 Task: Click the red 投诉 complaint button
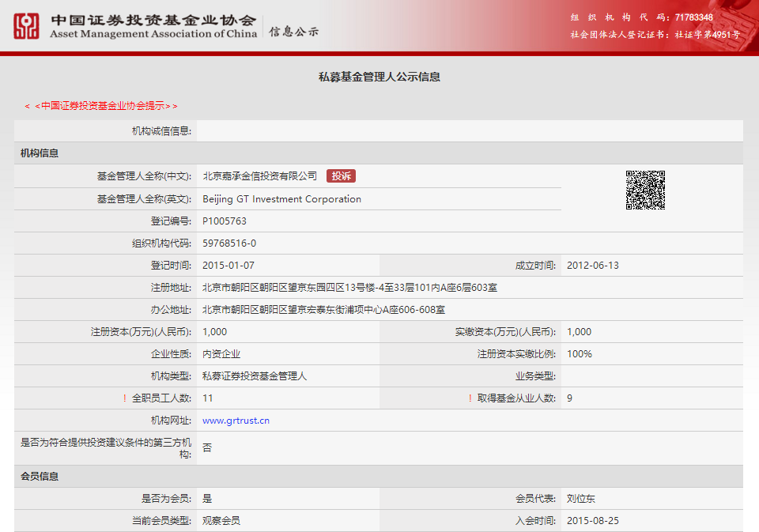point(341,176)
